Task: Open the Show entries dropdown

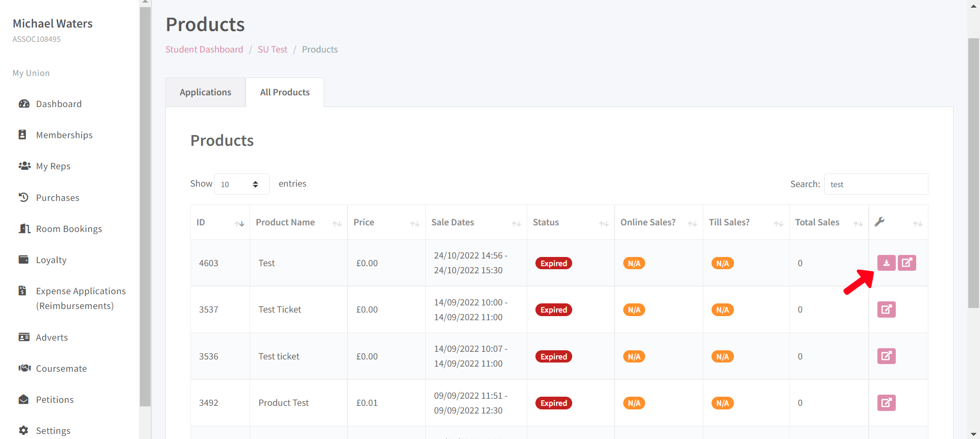Action: (241, 184)
